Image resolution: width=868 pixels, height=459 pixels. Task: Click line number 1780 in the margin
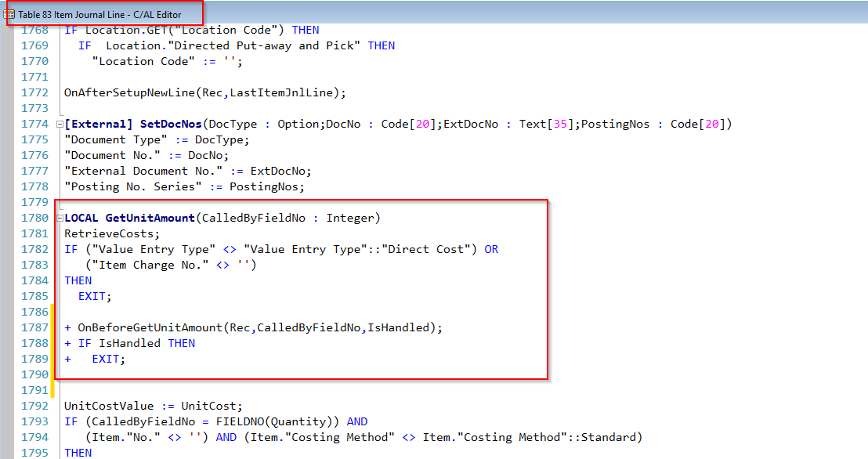(34, 218)
